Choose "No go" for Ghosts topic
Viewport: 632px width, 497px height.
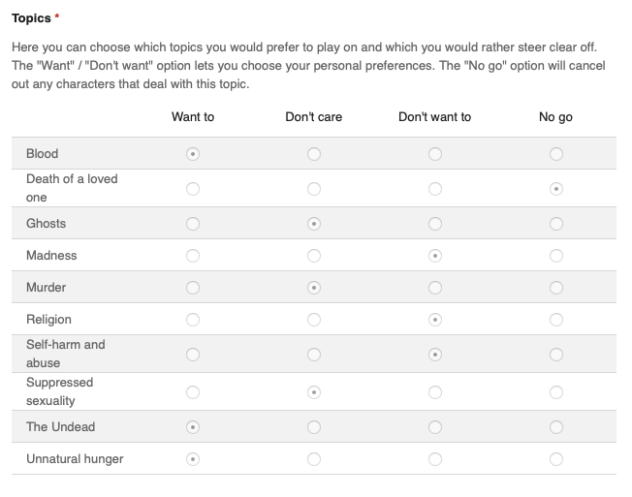[x=556, y=223]
